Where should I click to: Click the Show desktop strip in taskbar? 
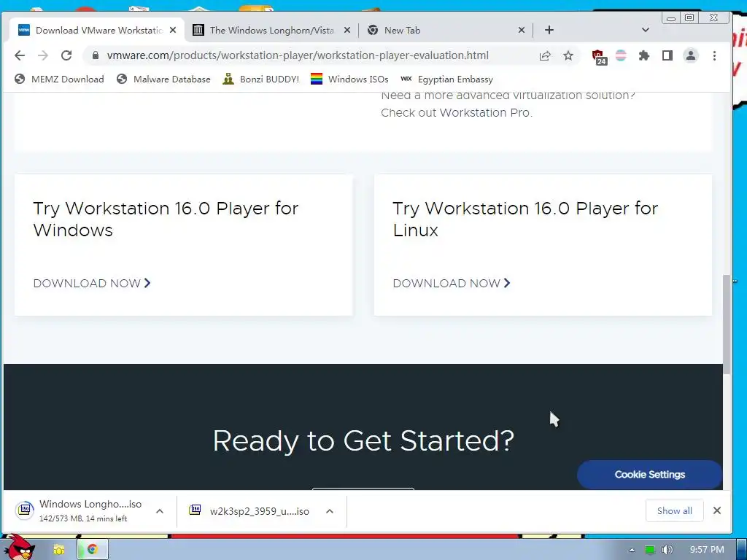pyautogui.click(x=742, y=549)
